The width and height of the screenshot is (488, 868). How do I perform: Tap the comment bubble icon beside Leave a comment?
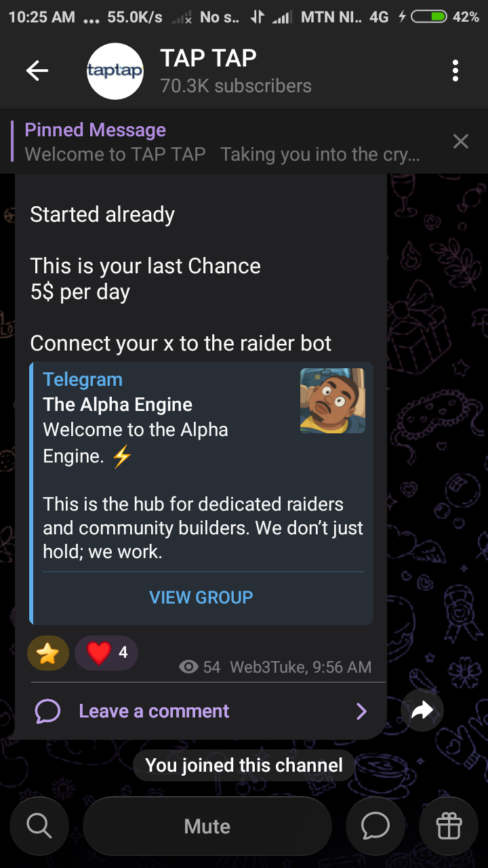47,711
